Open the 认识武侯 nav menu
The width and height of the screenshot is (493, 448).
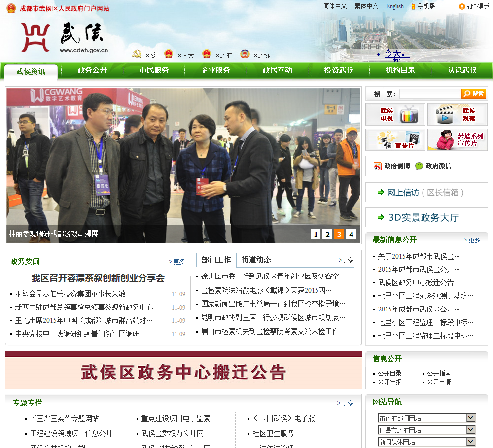[462, 70]
